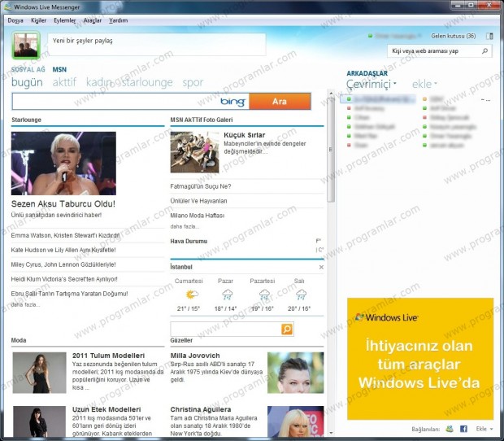Screen dimensions: 504x441
Task: Switch to the bugün section
Action: click(x=27, y=82)
